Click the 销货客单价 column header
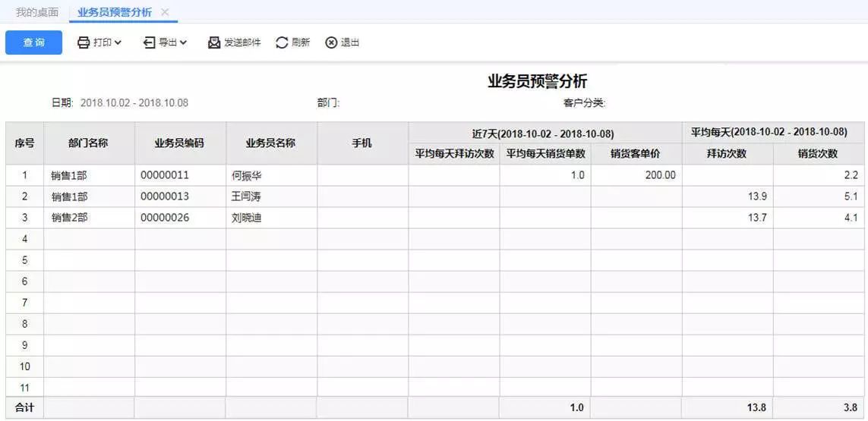This screenshot has width=868, height=421. click(x=636, y=153)
